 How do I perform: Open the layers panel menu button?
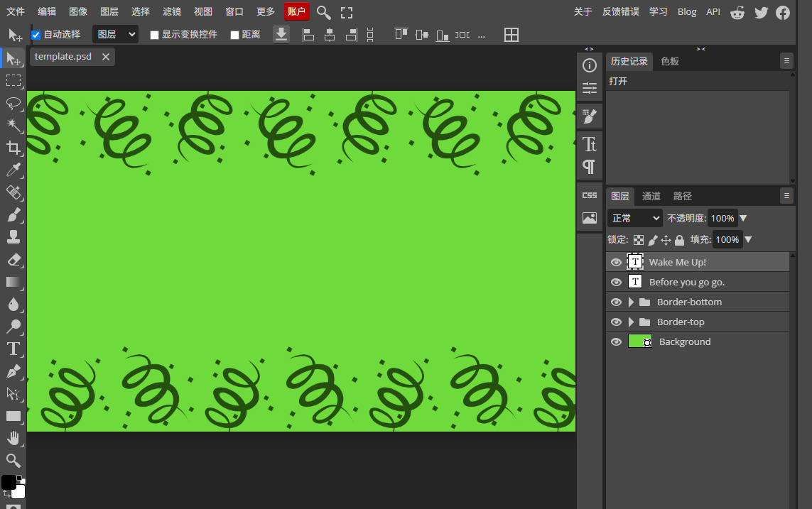coord(786,196)
